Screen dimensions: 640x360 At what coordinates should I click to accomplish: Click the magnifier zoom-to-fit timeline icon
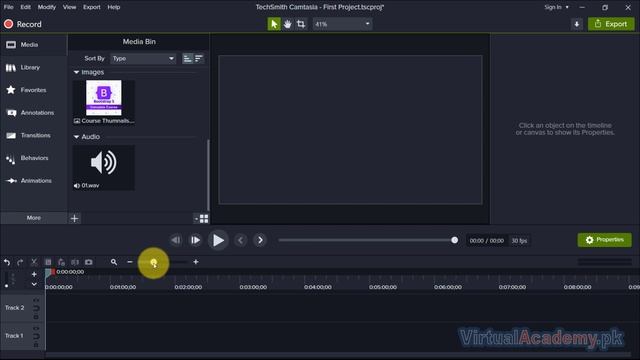pos(114,262)
